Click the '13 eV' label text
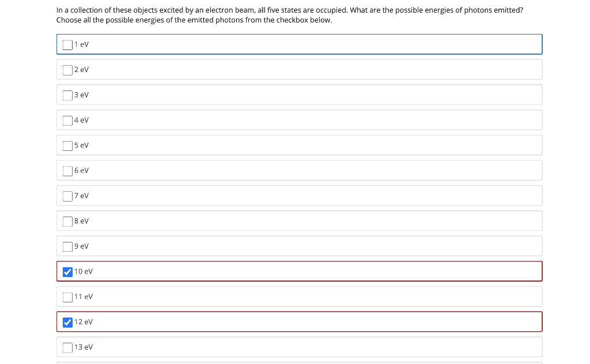Viewport: 590px width, 364px height. coord(84,347)
